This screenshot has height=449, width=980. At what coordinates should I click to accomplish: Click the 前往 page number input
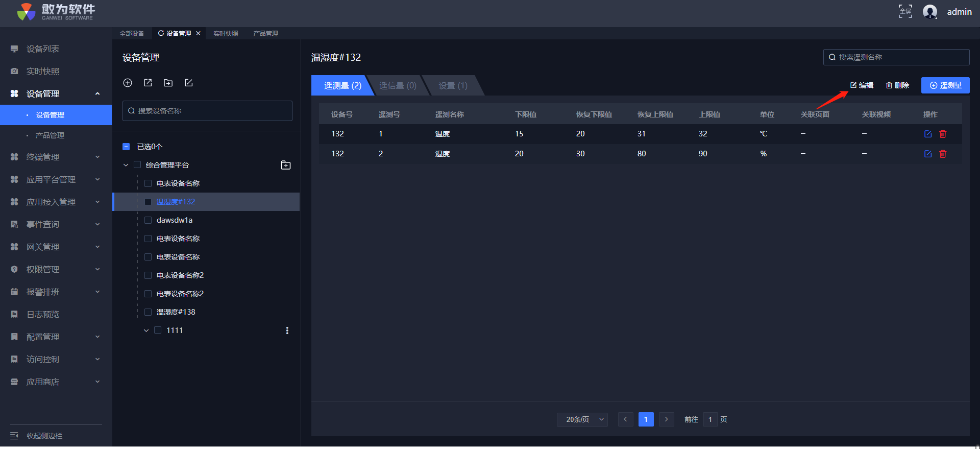710,419
